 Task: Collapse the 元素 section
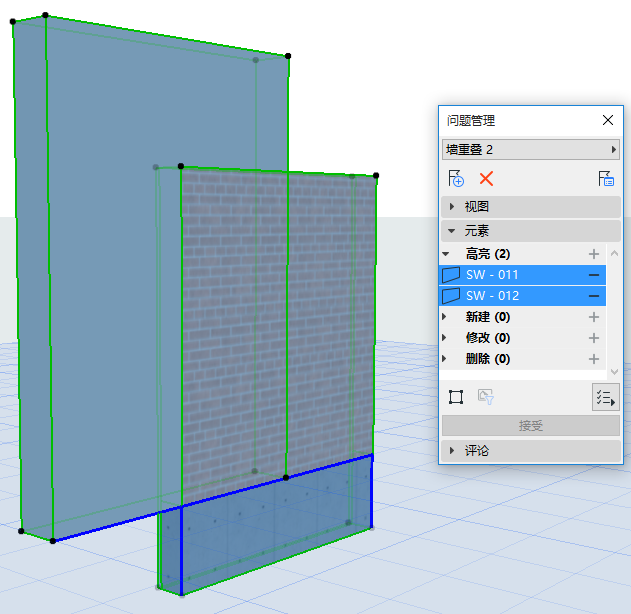point(531,231)
